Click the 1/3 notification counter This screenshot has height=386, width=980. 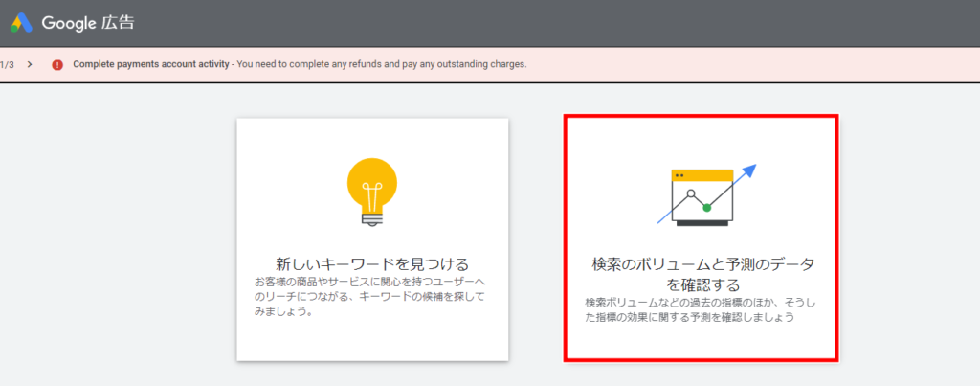7,64
